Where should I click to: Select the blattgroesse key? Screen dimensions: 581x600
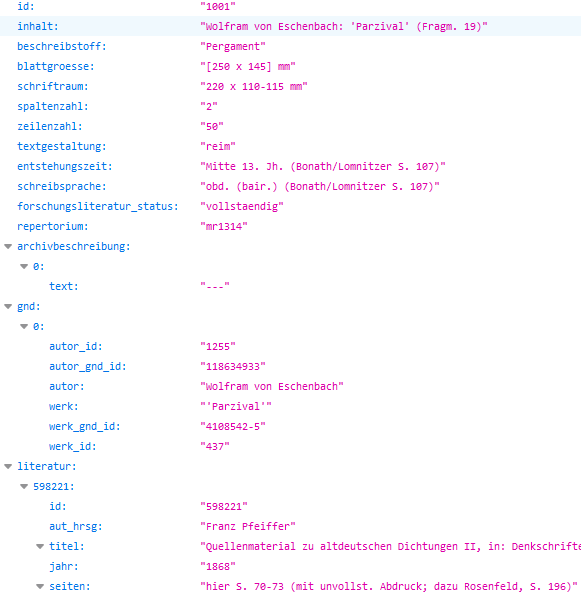55,66
